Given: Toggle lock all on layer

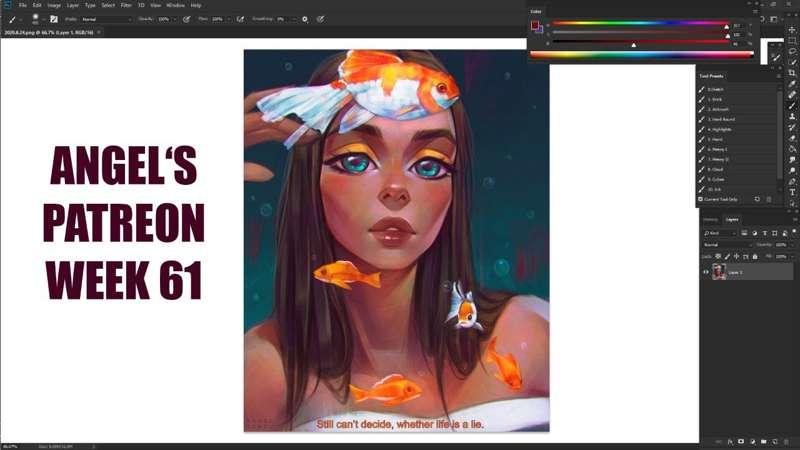Looking at the screenshot, I should point(755,257).
